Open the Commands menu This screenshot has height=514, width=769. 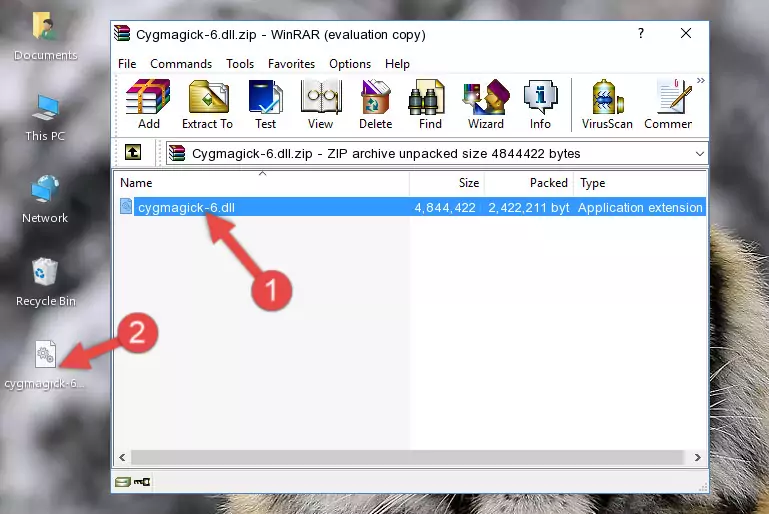pyautogui.click(x=181, y=64)
